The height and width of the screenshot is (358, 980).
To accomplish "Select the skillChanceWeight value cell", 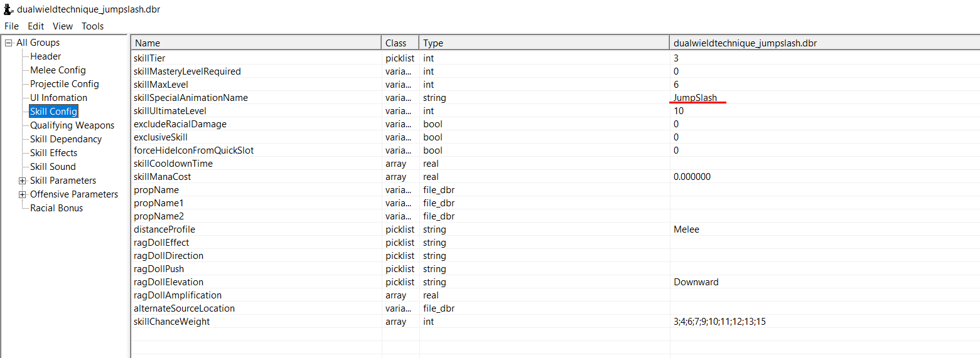I will click(824, 322).
